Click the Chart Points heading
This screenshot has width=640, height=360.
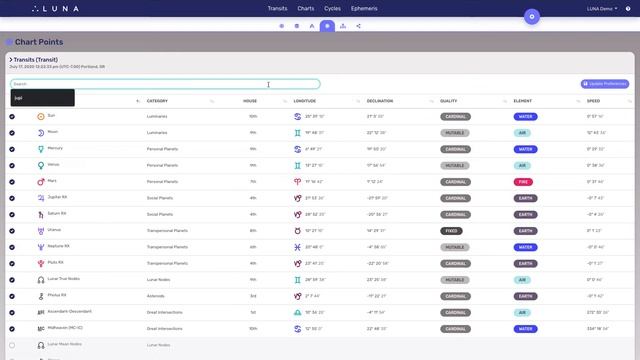39,42
